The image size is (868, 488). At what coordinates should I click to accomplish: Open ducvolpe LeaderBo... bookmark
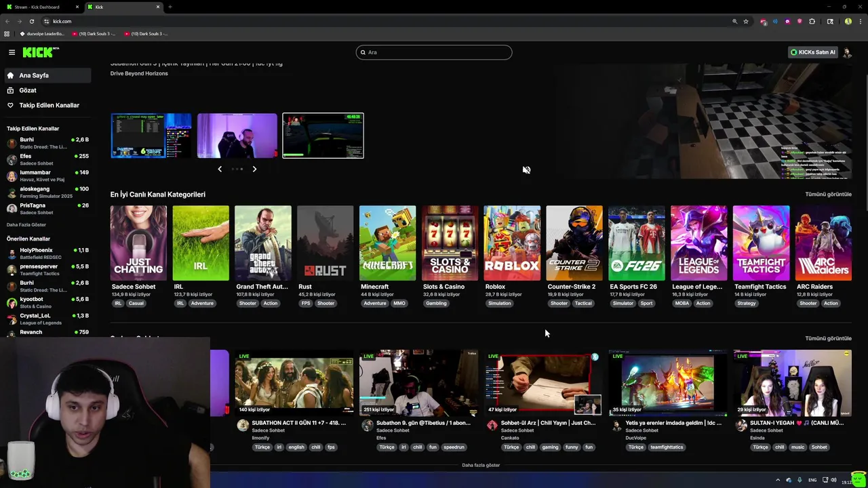[42, 33]
